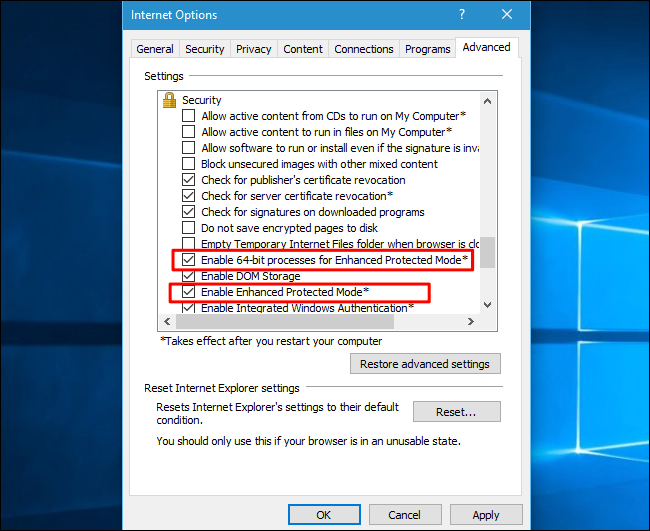
Task: Click the 'Takes effect after you restart' note
Action: (271, 341)
